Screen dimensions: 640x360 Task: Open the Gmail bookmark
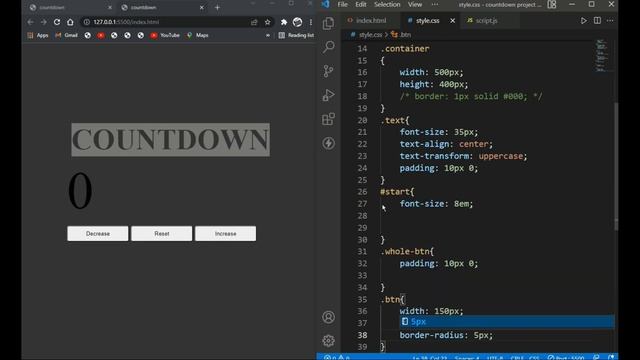point(66,36)
